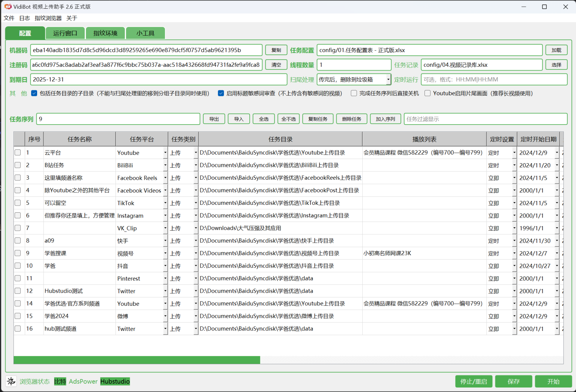The width and height of the screenshot is (576, 392).
Task: Click the 任务名称 column header
Action: point(79,139)
